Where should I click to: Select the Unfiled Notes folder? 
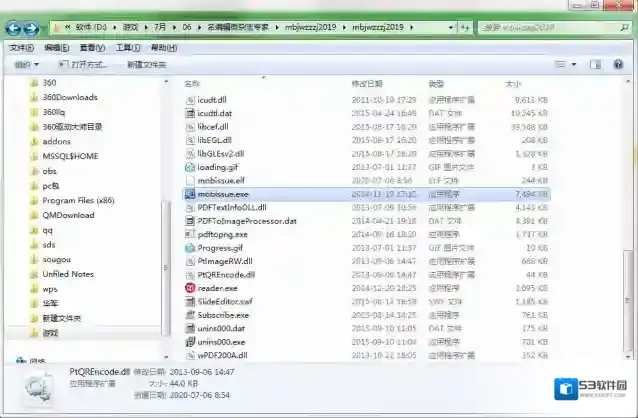point(68,274)
